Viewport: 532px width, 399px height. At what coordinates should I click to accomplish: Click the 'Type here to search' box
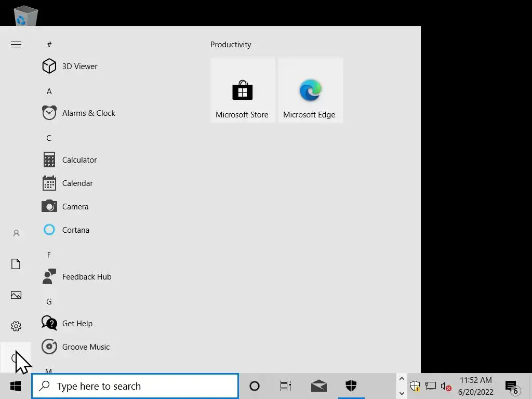click(x=135, y=386)
